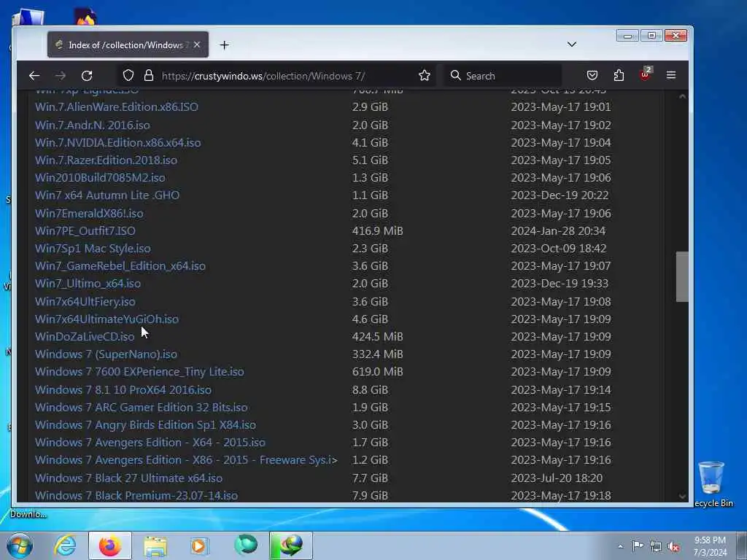Show hidden tray icons arrow
747x560 pixels.
[620, 546]
